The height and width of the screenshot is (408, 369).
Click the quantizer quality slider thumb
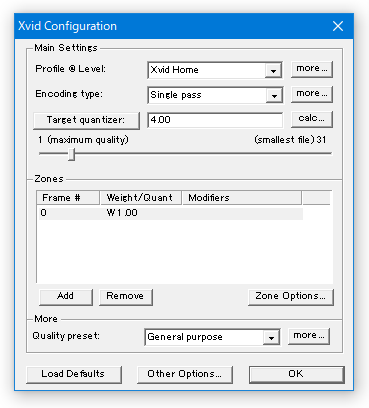[x=71, y=154]
